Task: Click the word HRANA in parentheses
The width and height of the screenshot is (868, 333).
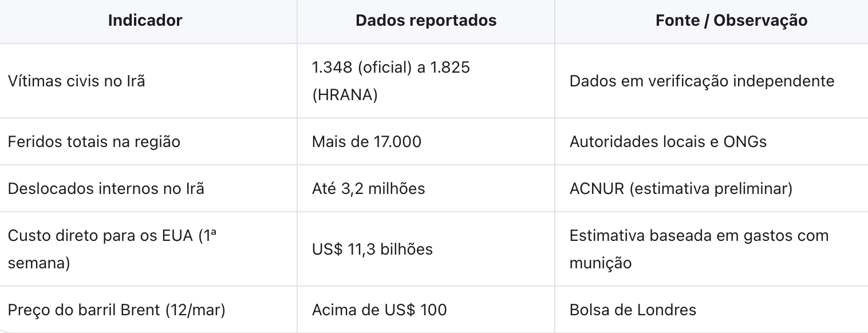Action: click(x=345, y=95)
